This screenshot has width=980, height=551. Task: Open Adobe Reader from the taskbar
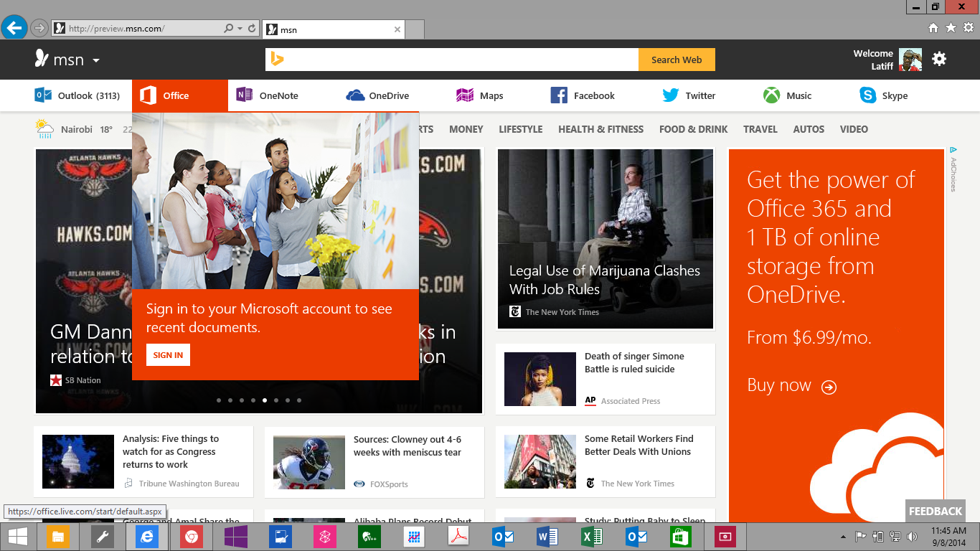point(458,537)
